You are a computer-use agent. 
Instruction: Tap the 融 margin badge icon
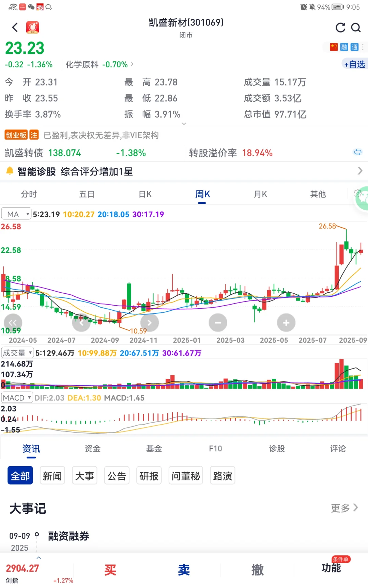[344, 47]
